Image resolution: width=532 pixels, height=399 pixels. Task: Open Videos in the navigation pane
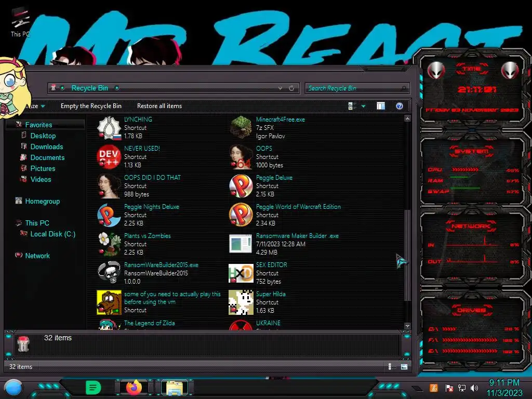[x=41, y=179]
